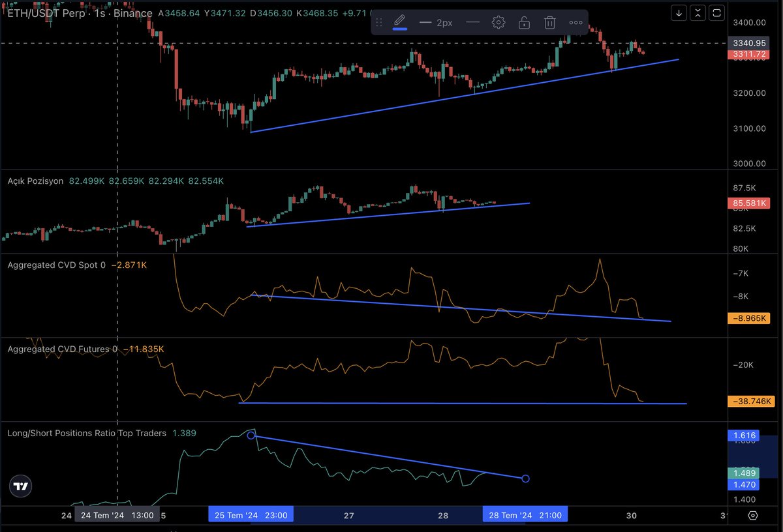Click the 1.389 long/short ratio value
The height and width of the screenshot is (532, 783).
[x=185, y=433]
